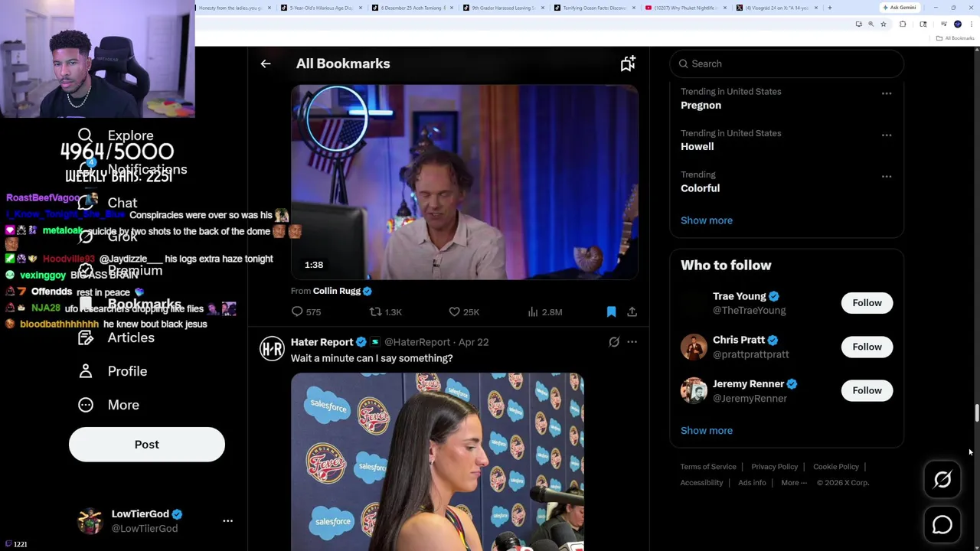This screenshot has width=980, height=551.
Task: Open Cookie Policy link
Action: (836, 467)
